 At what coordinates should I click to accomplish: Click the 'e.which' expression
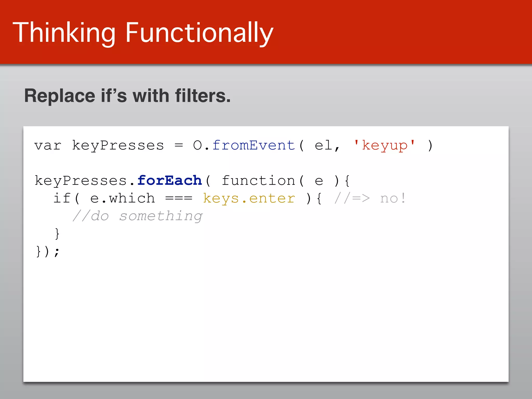[x=122, y=198]
